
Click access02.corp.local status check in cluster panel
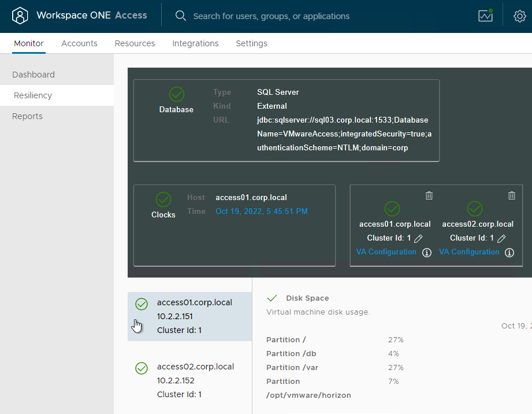(475, 209)
